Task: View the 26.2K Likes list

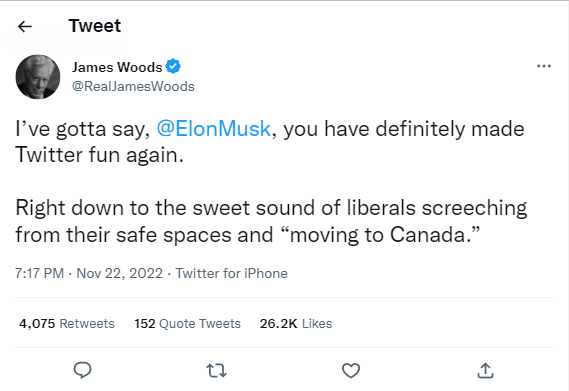Action: (296, 323)
